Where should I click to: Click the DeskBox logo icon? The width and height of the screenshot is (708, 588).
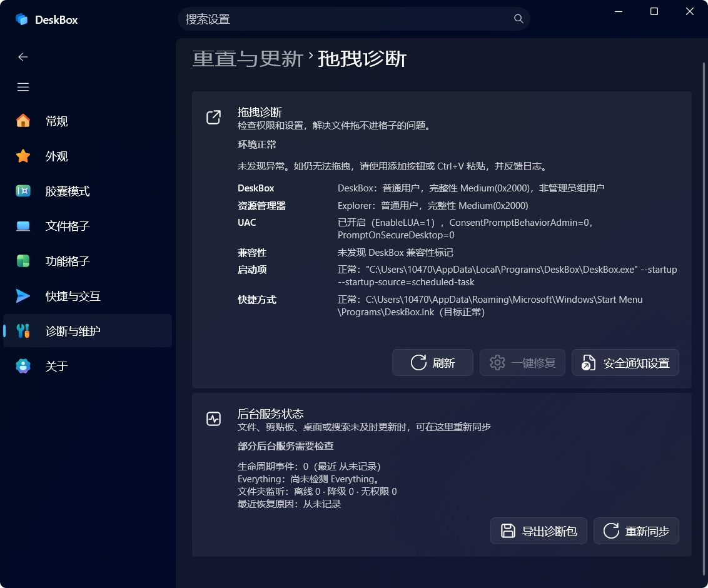pyautogui.click(x=22, y=19)
